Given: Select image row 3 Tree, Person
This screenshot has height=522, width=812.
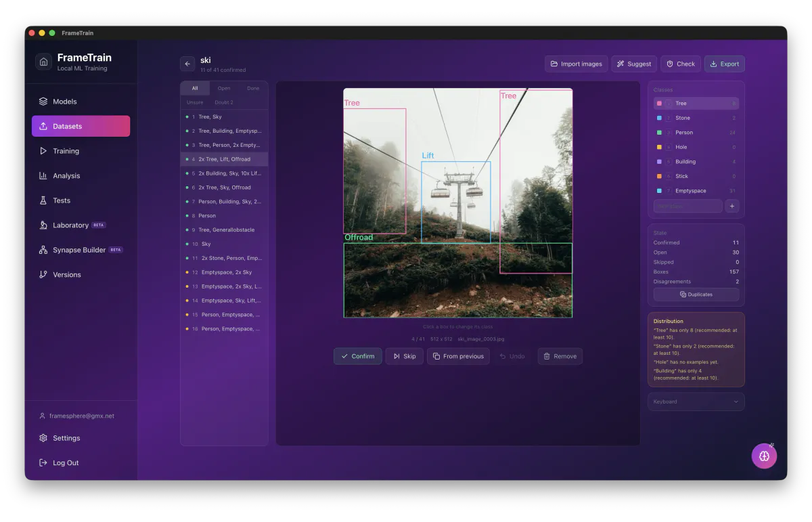Looking at the screenshot, I should (224, 145).
